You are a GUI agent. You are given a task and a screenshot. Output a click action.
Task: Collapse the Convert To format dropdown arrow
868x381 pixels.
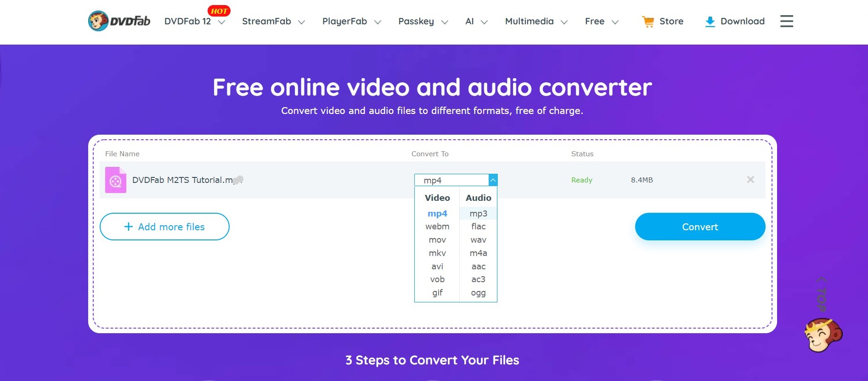pos(493,180)
